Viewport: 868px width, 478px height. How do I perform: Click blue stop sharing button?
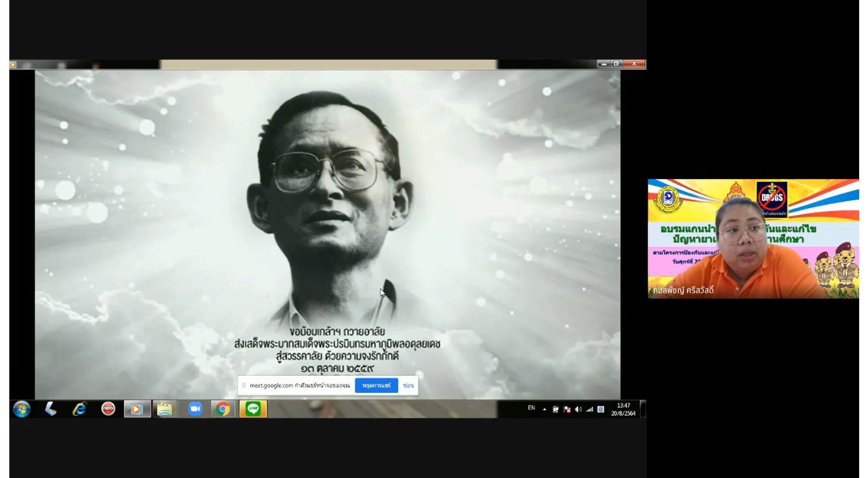tap(376, 385)
